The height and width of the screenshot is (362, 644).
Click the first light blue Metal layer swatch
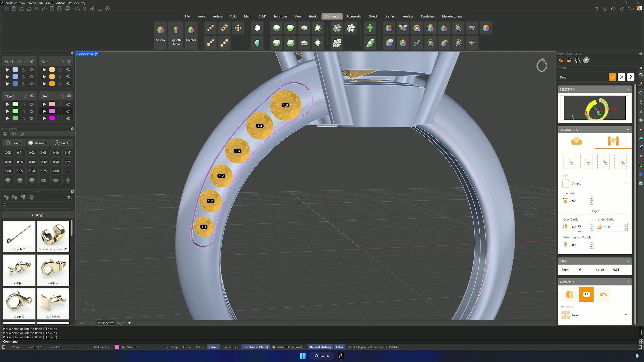coord(15,70)
